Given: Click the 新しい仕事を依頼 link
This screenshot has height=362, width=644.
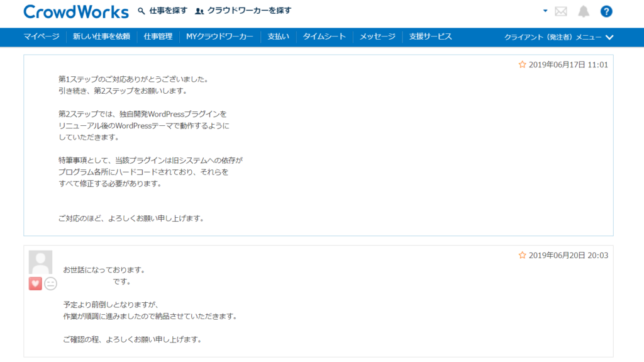Looking at the screenshot, I should click(x=101, y=37).
